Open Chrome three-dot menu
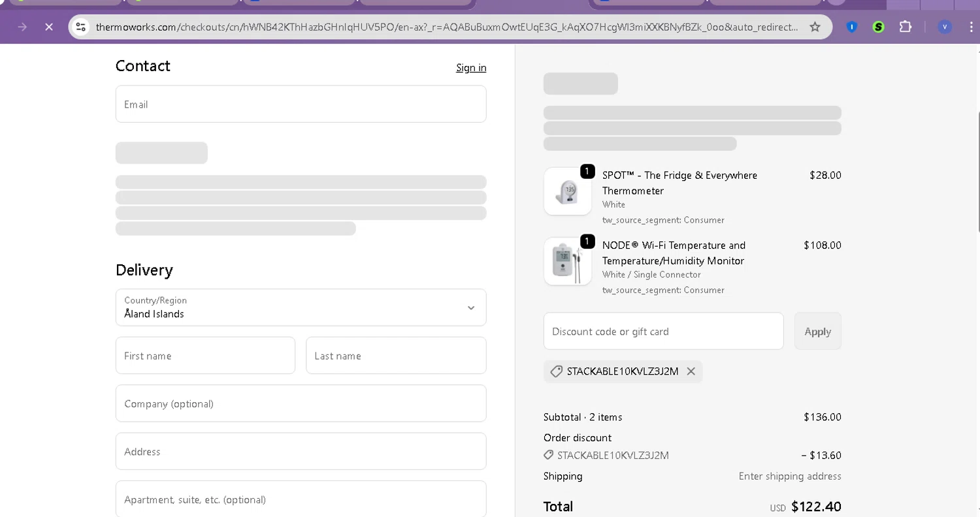This screenshot has width=980, height=517. tap(972, 27)
